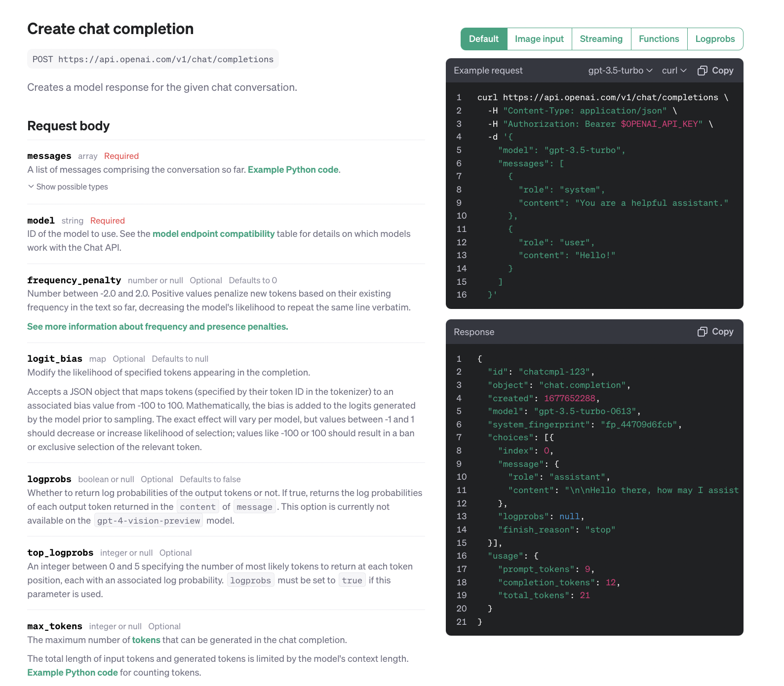
Task: Click the "You are a helpful assistant." line
Action: (623, 203)
